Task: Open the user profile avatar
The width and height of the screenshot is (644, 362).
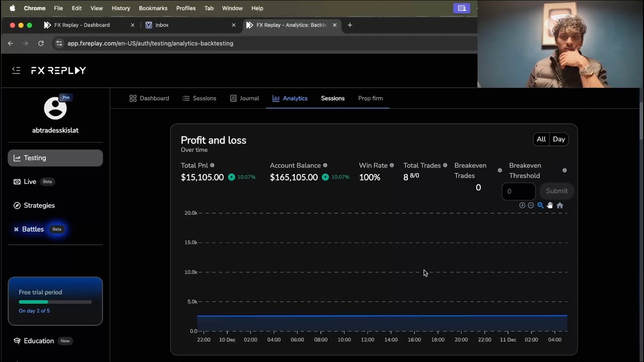Action: (x=55, y=108)
